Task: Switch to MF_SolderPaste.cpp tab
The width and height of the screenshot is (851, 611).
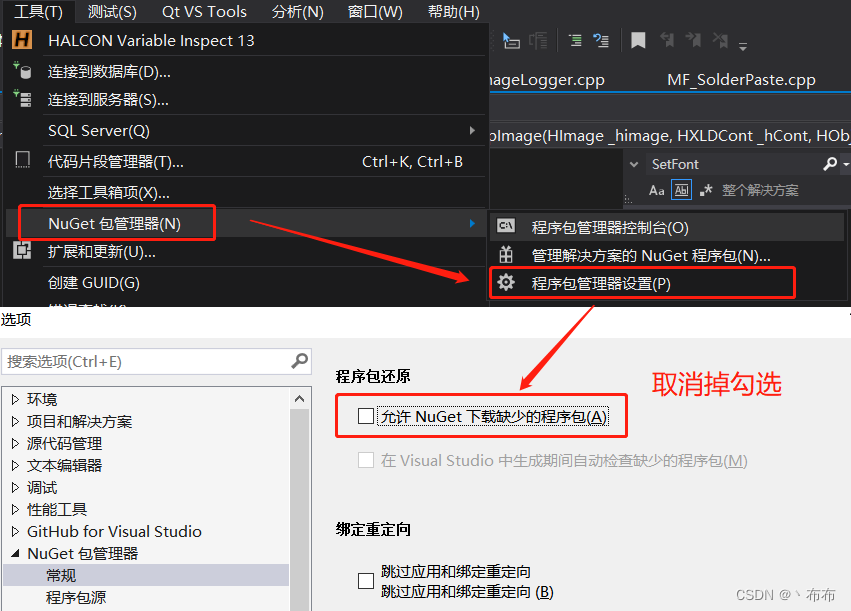Action: point(741,80)
